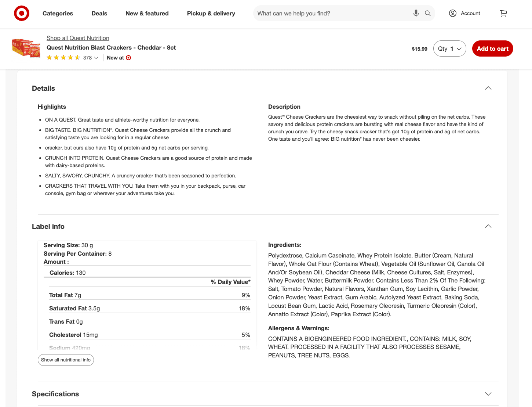Click the Target bullseye logo
The width and height of the screenshot is (532, 407).
coord(22,13)
